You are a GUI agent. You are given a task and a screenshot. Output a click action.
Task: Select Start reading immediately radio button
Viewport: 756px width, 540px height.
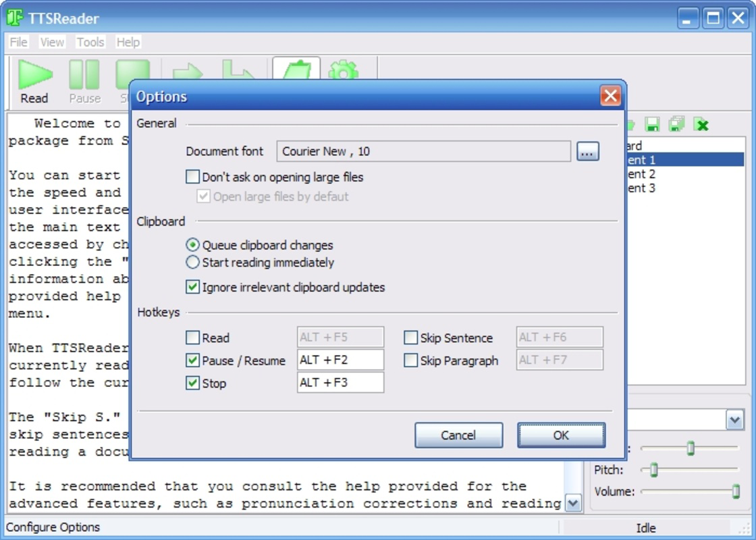pyautogui.click(x=194, y=263)
